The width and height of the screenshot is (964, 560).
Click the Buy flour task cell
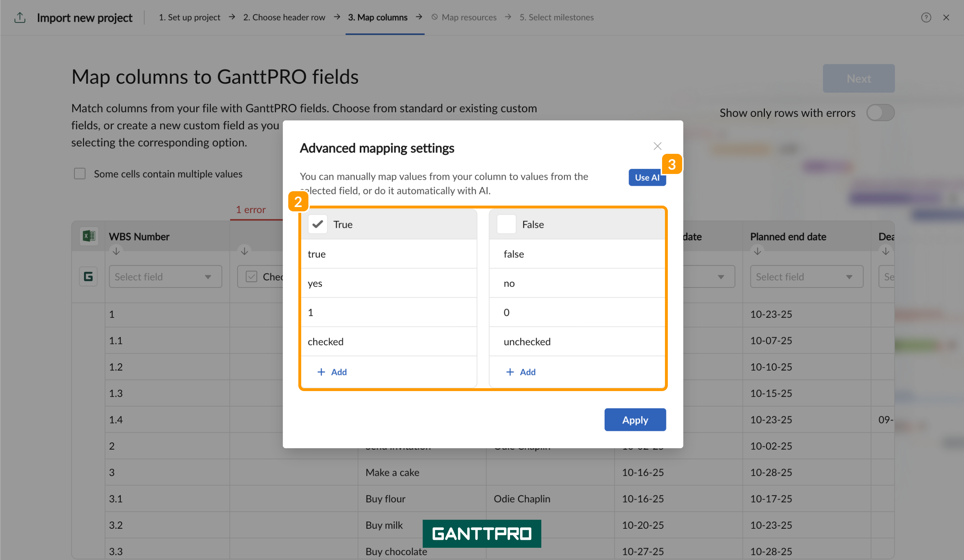click(422, 499)
